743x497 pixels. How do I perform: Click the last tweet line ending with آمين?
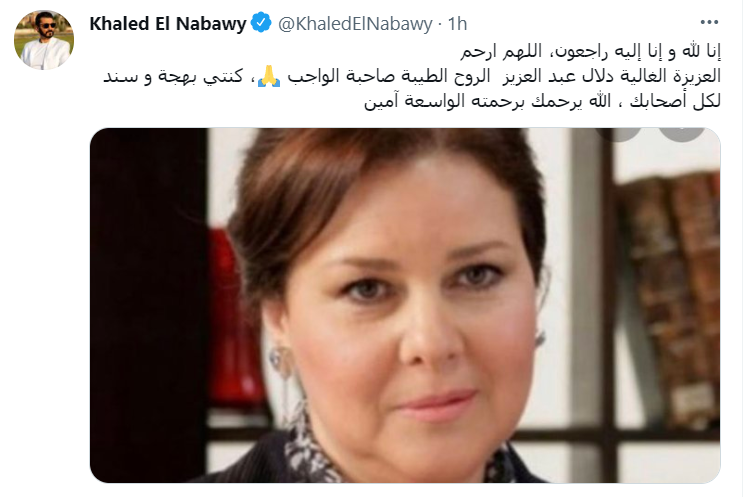[542, 101]
